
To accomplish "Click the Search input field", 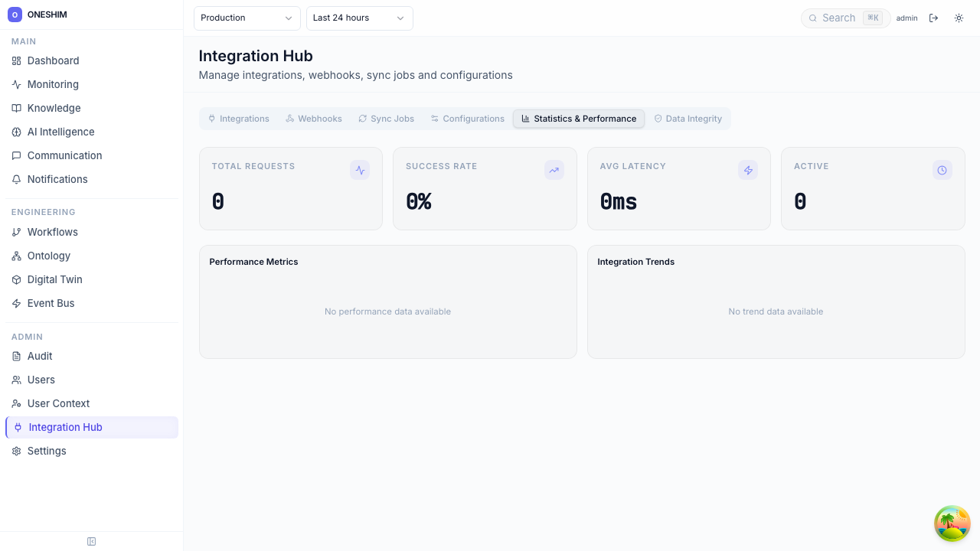I will [838, 18].
